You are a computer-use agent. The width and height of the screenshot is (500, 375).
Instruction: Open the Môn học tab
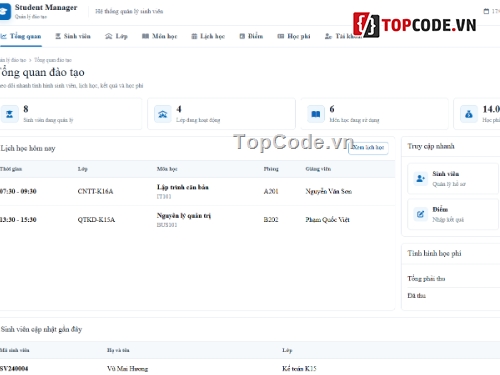159,36
